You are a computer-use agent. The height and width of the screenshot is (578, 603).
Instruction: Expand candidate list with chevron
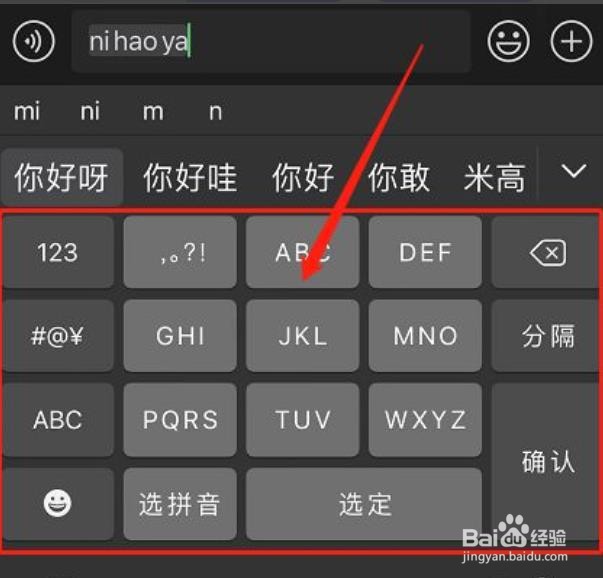pos(573,171)
